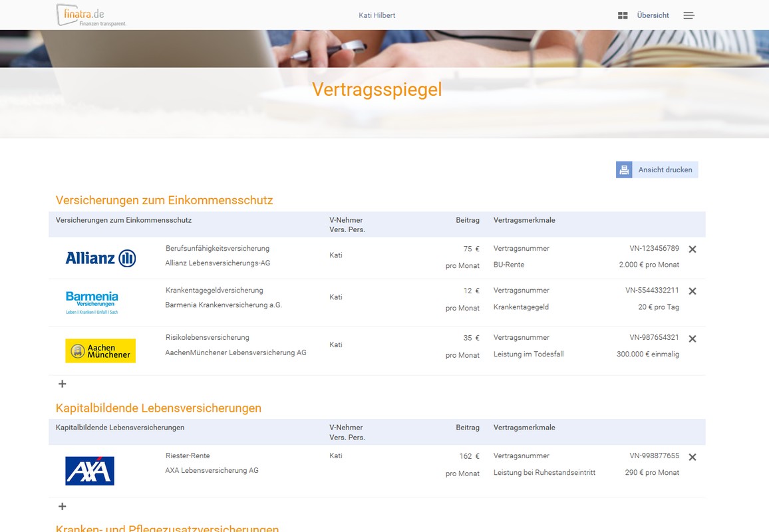The width and height of the screenshot is (769, 532).
Task: Open the Übersicht menu item
Action: click(x=653, y=15)
